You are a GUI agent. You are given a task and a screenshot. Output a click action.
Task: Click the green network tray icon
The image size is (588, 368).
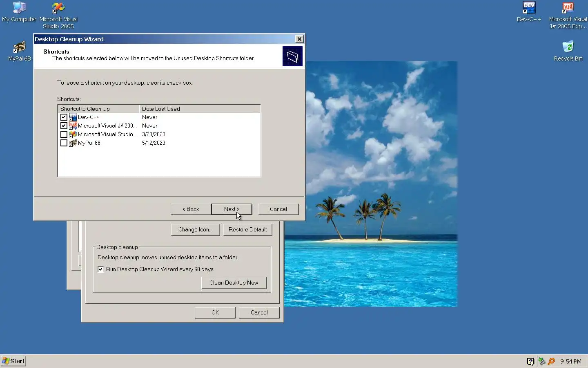542,361
